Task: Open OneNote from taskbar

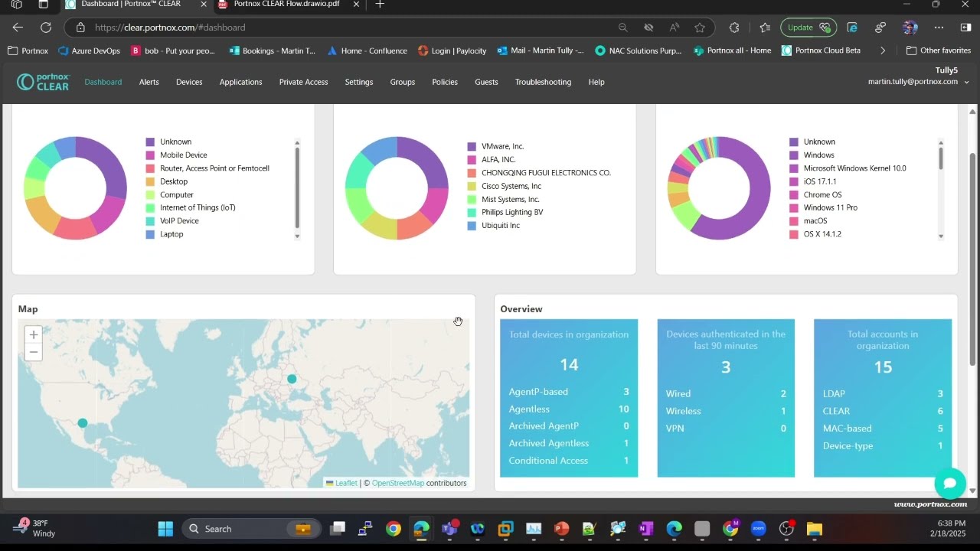Action: (x=645, y=529)
